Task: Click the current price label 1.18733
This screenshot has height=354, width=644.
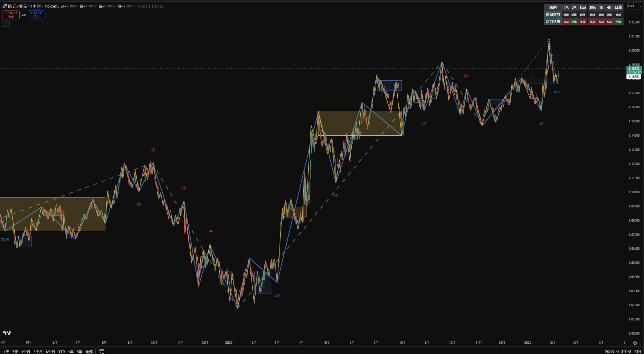Action: point(634,69)
